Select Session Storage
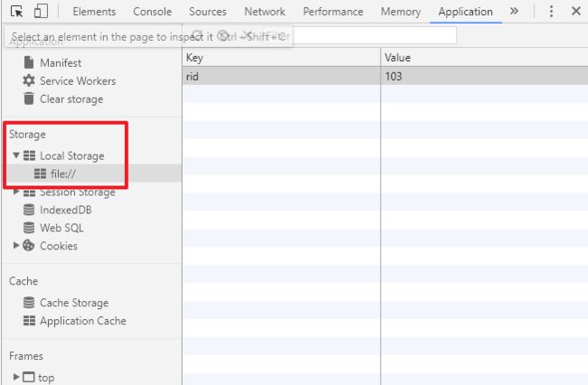Screen dimensions: 588x385 tap(77, 192)
